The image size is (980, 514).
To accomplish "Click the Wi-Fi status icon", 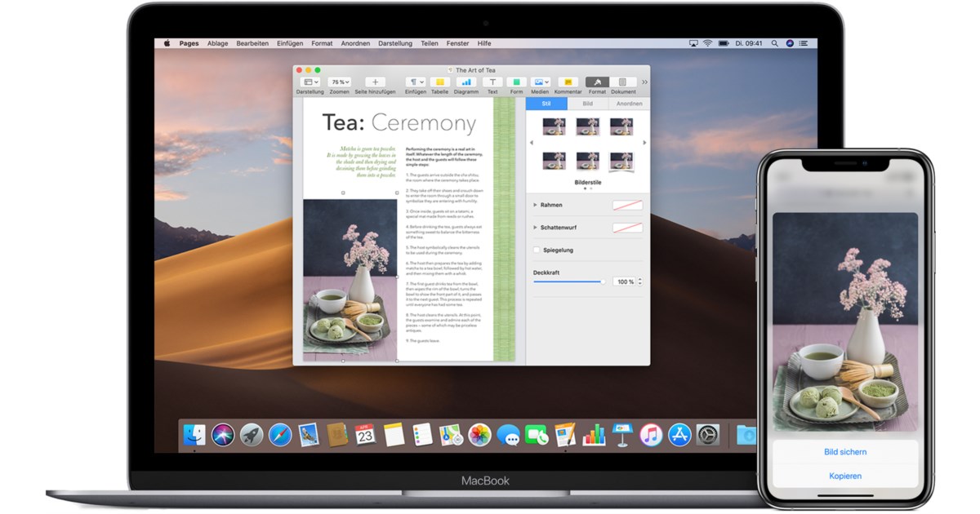I will pos(707,43).
